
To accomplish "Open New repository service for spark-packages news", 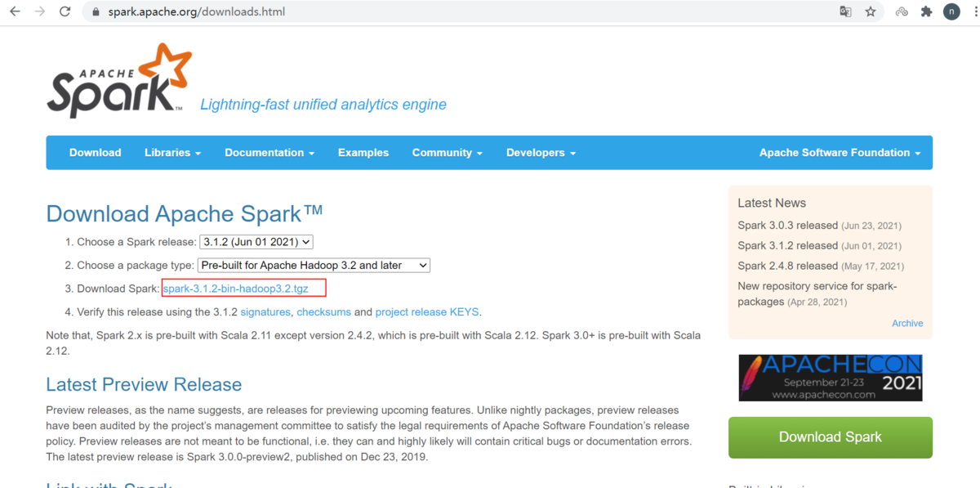I will coord(817,293).
